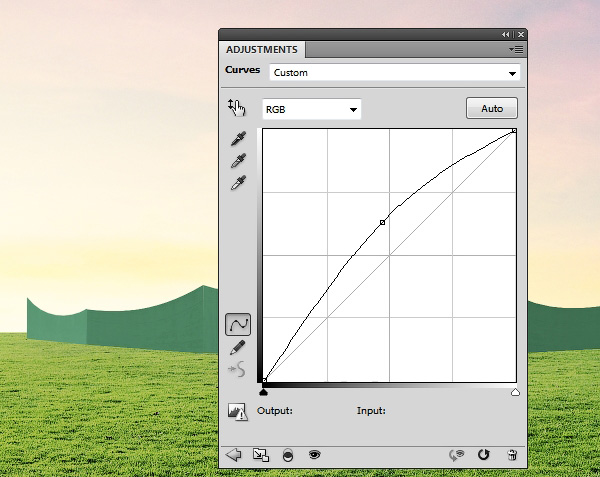Collapse panel with double-arrow icon
Screen dimensions: 600x477
pyautogui.click(x=505, y=34)
